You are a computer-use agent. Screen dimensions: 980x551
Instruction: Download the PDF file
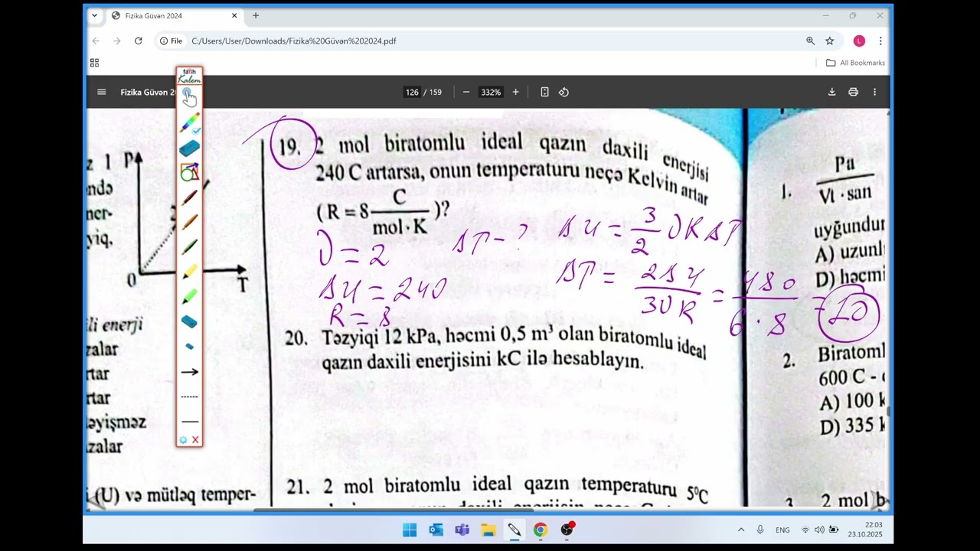coord(831,92)
